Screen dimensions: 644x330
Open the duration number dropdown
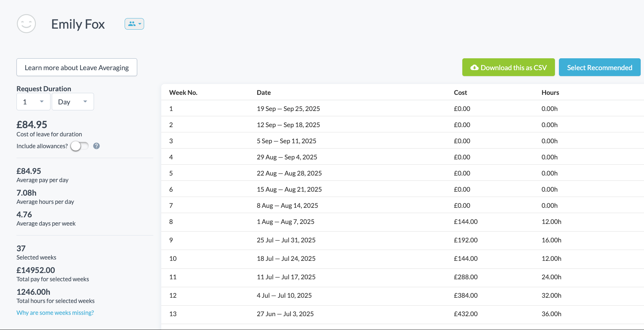(x=33, y=102)
